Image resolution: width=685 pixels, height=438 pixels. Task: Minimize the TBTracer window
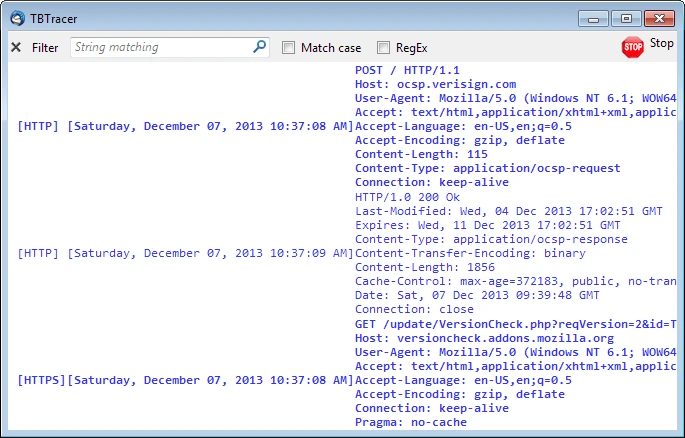pos(596,17)
